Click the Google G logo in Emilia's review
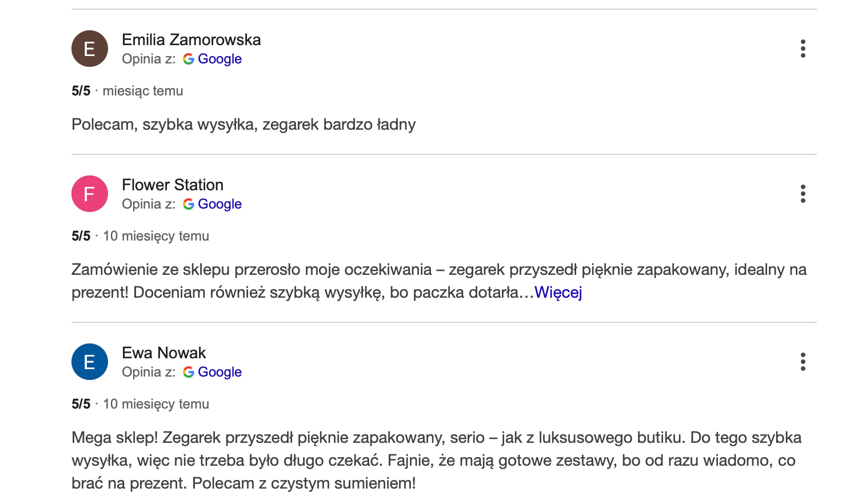The height and width of the screenshot is (504, 862). click(x=189, y=59)
